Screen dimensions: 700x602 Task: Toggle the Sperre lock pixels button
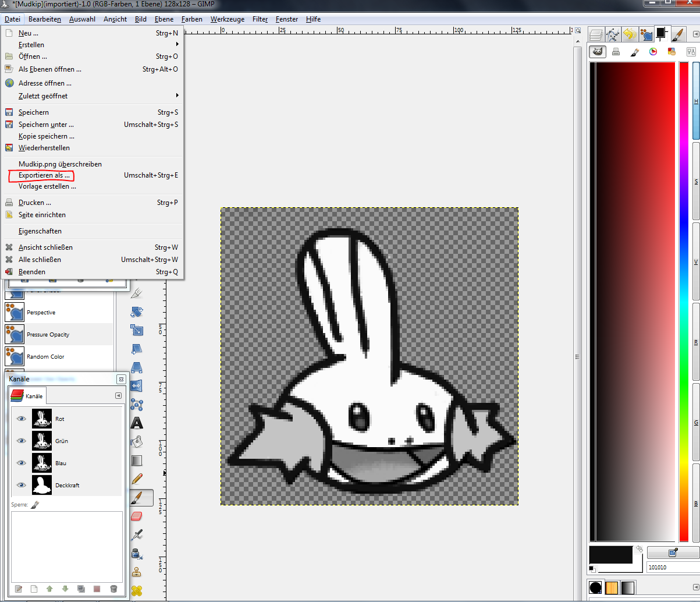[x=35, y=505]
